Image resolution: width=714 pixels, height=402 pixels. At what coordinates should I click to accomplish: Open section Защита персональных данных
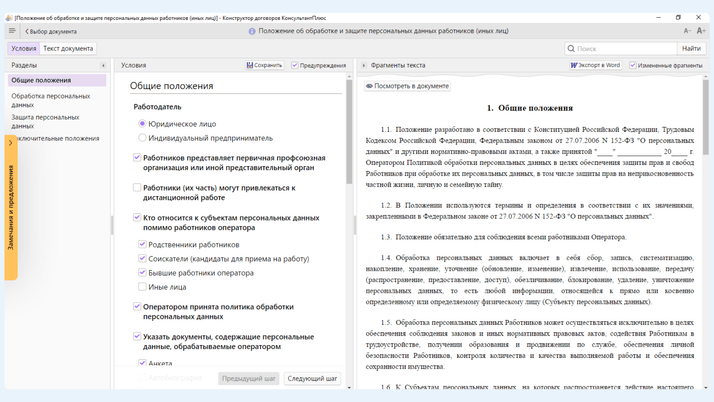pyautogui.click(x=45, y=122)
